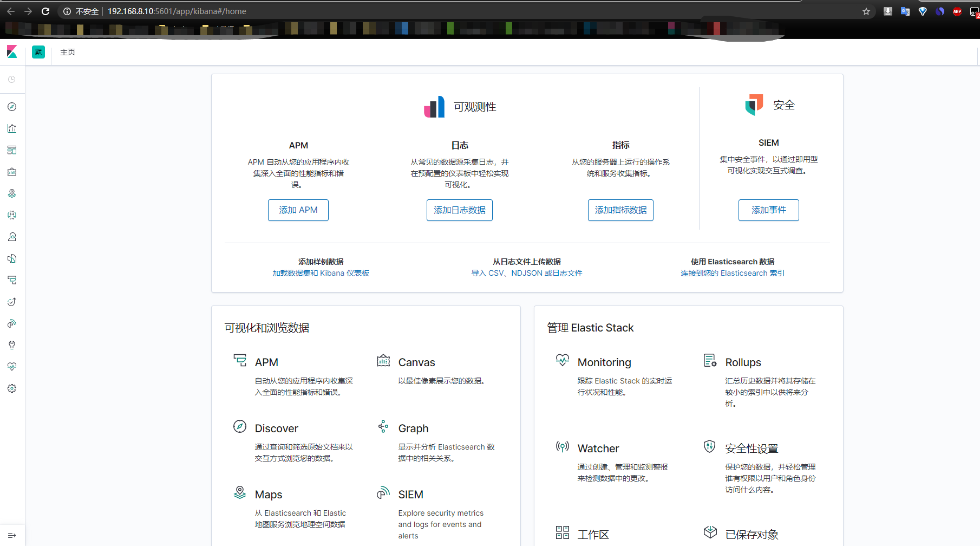Open the 工作区 card title
Screen dimensions: 980x546
click(x=593, y=535)
